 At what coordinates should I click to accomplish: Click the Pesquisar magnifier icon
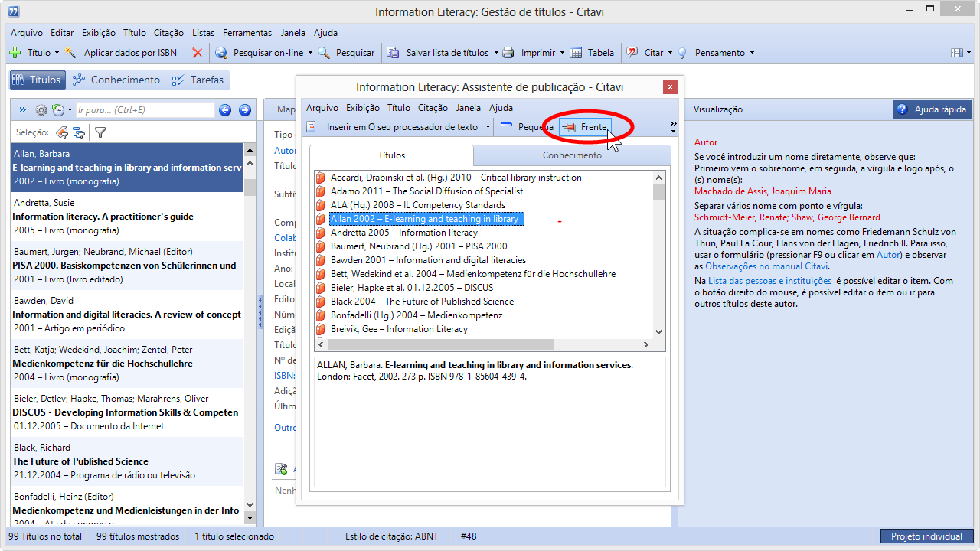[x=324, y=53]
